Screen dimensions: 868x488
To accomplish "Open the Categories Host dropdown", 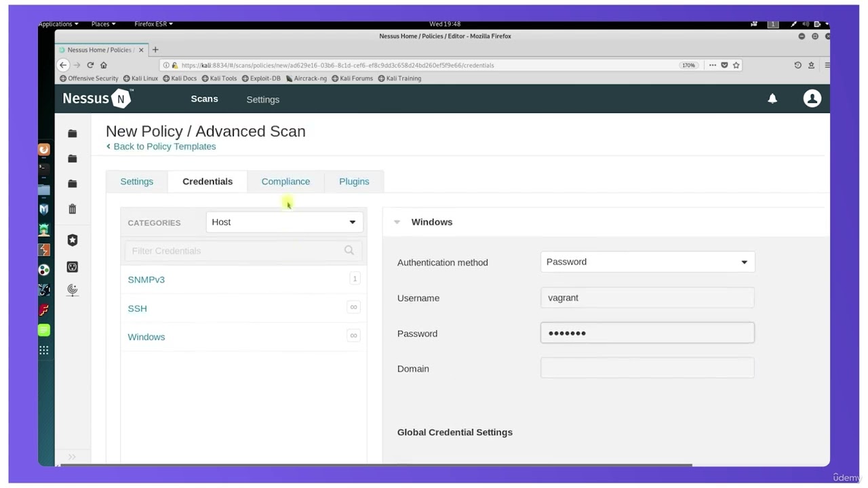I will [x=284, y=222].
